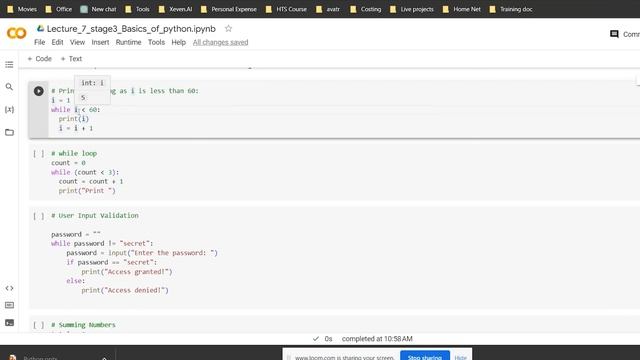Click the completed at 10:58 AM status
The width and height of the screenshot is (640, 360).
(377, 339)
